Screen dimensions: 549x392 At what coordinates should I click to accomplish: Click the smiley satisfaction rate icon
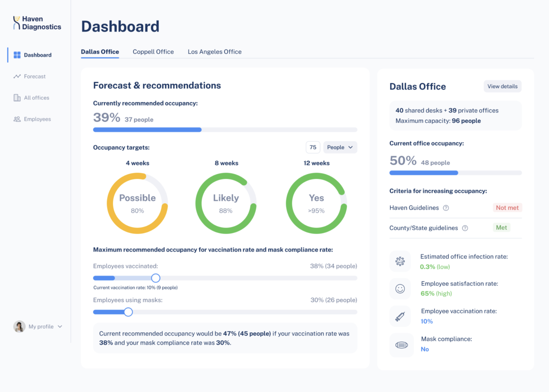400,289
